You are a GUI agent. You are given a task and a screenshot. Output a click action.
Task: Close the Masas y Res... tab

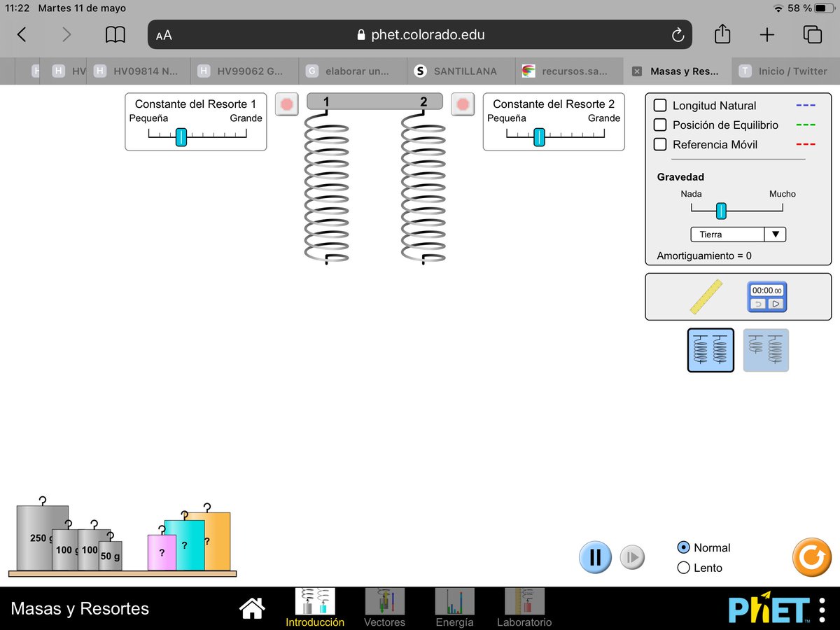(x=637, y=71)
